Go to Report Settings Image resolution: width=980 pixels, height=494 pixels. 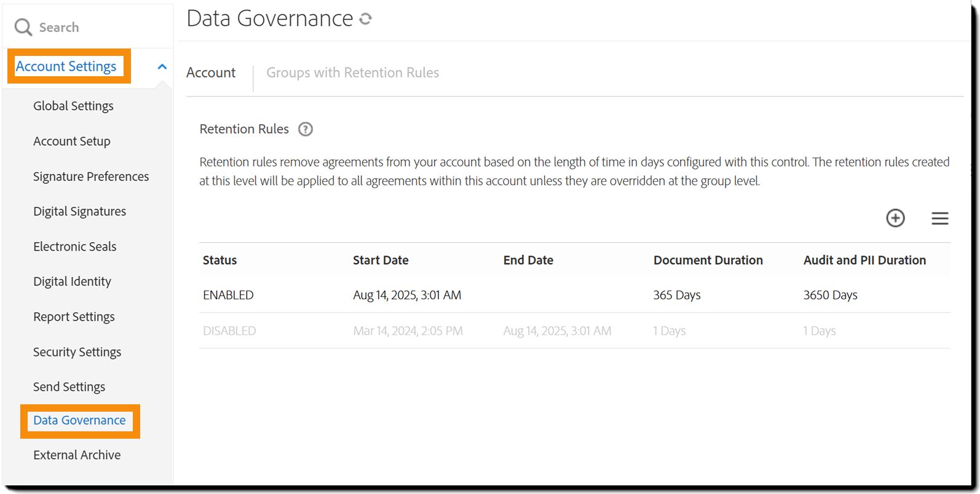[x=74, y=317]
